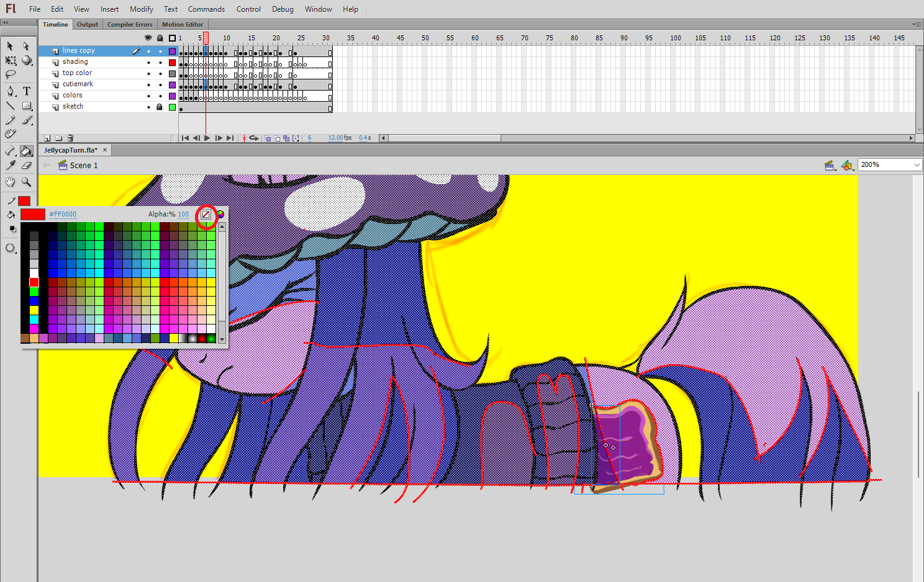Unlock the sketch layer padlock
The width and height of the screenshot is (924, 582).
click(160, 107)
